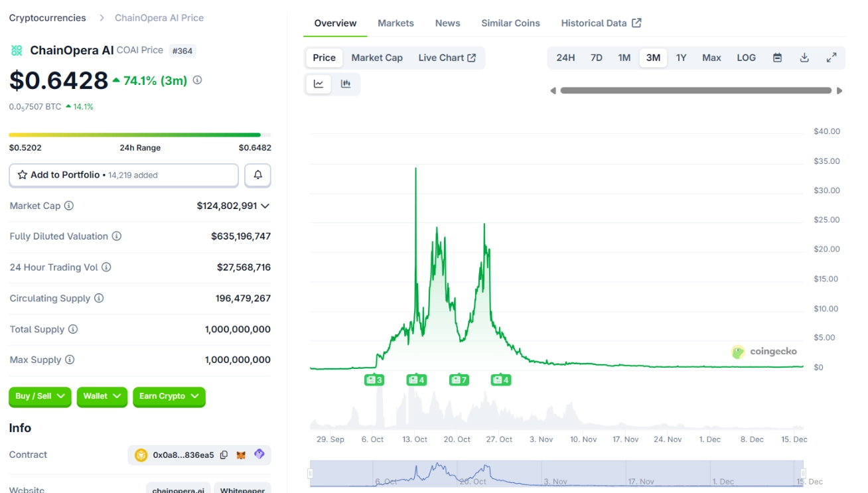Click the chart horizontal scrollbar bar
868x493 pixels.
[x=695, y=91]
